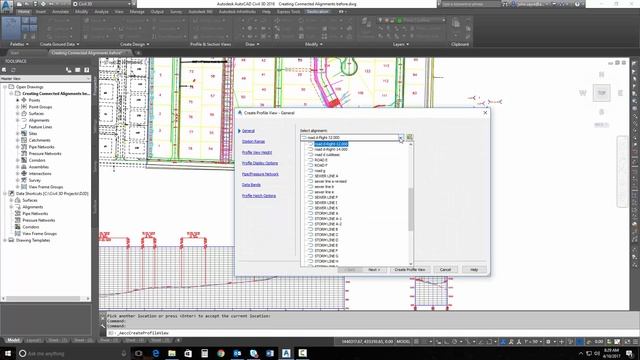Click the help icon in Toolspace header
The width and height of the screenshot is (640, 360).
[x=87, y=70]
